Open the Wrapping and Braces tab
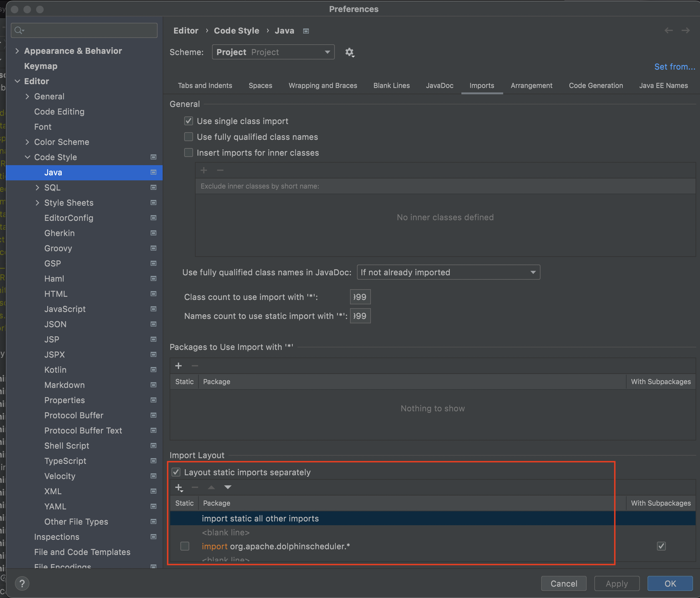700x598 pixels. 323,85
